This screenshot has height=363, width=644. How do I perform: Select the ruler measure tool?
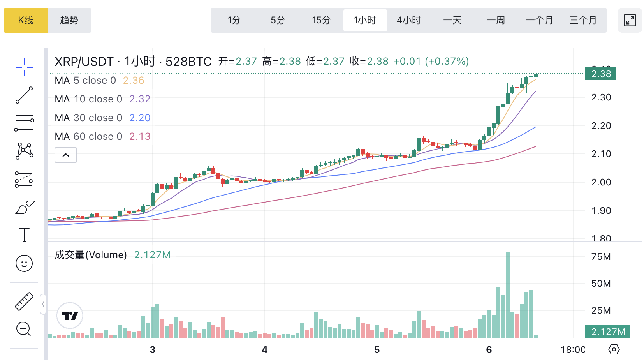pyautogui.click(x=24, y=301)
